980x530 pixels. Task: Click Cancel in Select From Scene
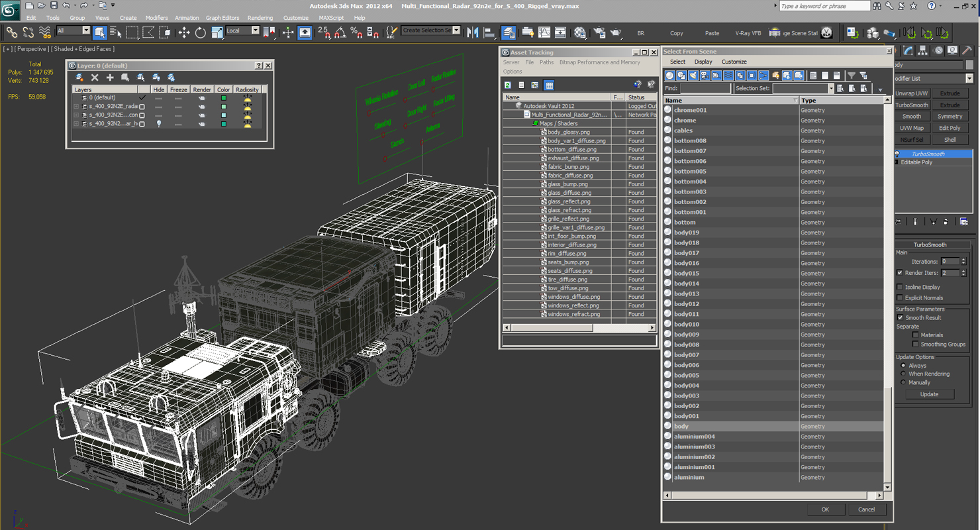(x=866, y=509)
